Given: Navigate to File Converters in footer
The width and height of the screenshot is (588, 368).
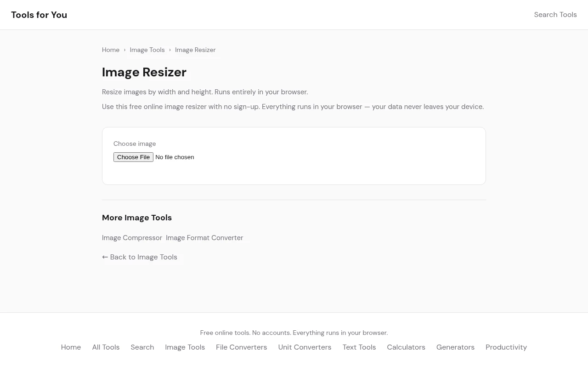Looking at the screenshot, I should (241, 347).
